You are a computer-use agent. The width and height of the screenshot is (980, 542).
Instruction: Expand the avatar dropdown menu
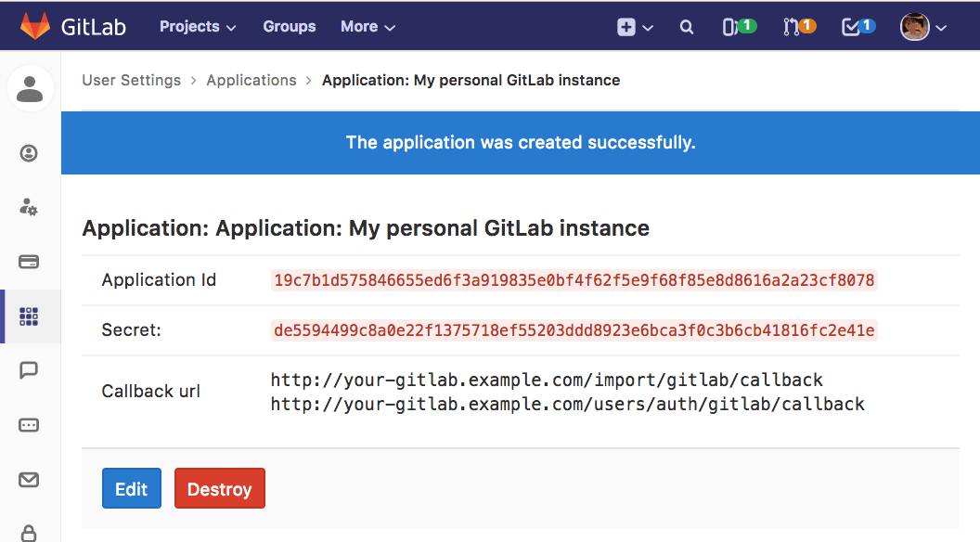coord(923,26)
